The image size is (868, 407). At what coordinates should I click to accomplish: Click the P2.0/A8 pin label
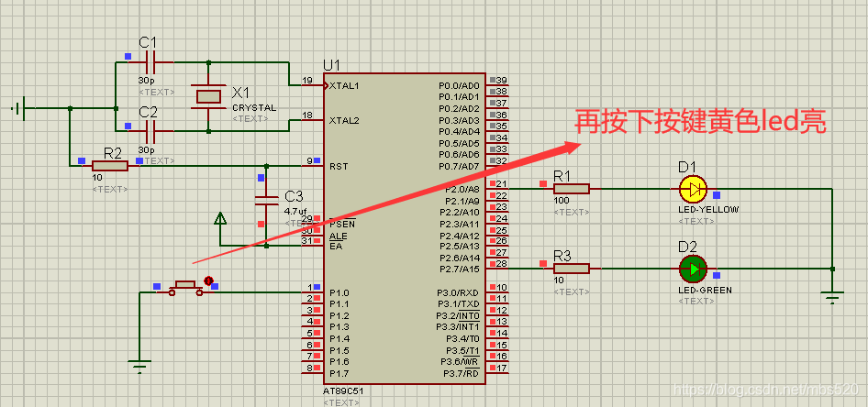(x=462, y=189)
